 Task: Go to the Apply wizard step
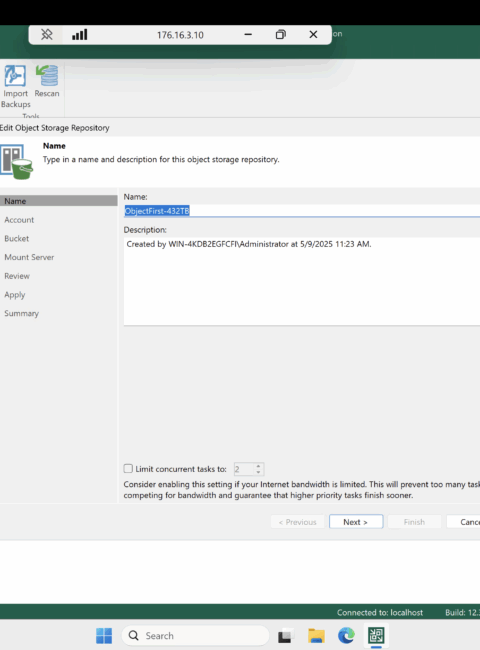[x=15, y=295]
